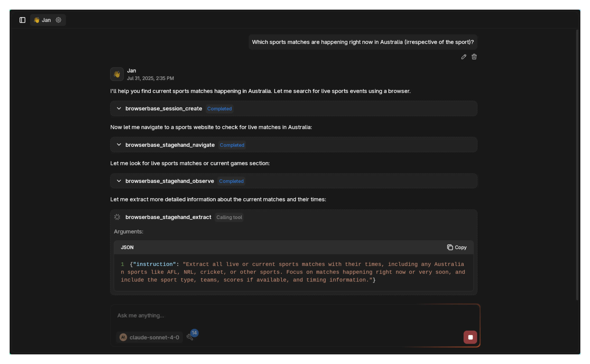Click Jan's wave emoji avatar
Screen dimensions: 590x364
click(117, 74)
